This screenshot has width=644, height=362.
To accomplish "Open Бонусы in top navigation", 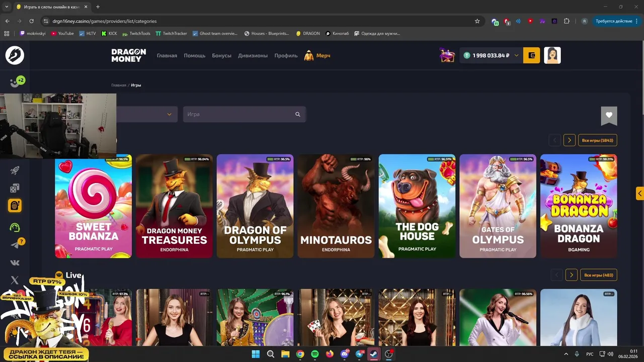I will [222, 55].
